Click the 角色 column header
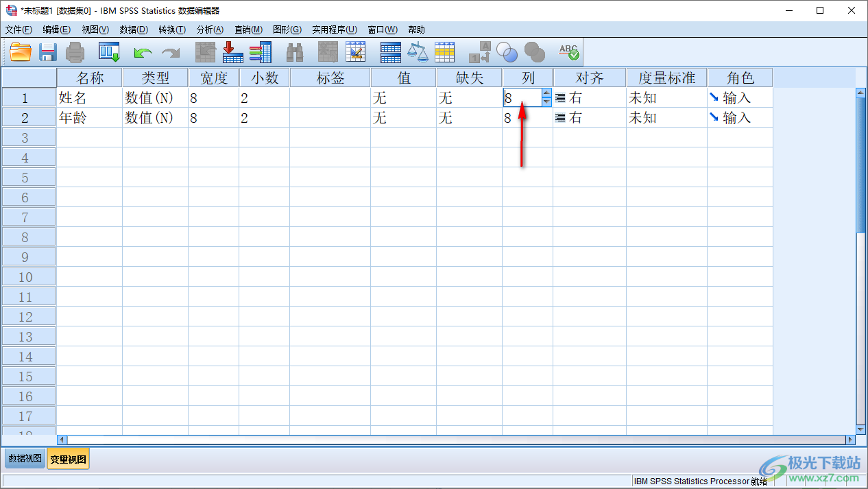 coord(740,77)
